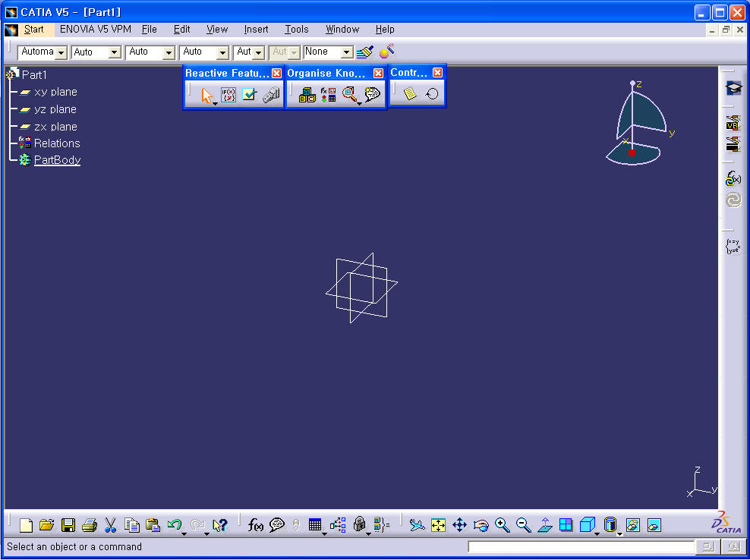This screenshot has height=560, width=750.
Task: Click the Fit All In view icon
Action: pos(438,524)
